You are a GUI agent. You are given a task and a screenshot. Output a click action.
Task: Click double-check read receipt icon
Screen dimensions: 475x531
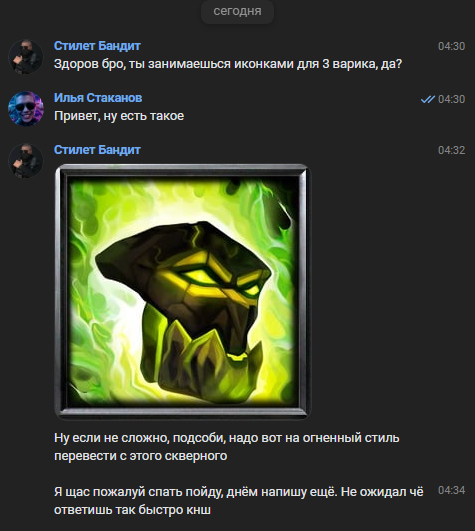coord(428,99)
